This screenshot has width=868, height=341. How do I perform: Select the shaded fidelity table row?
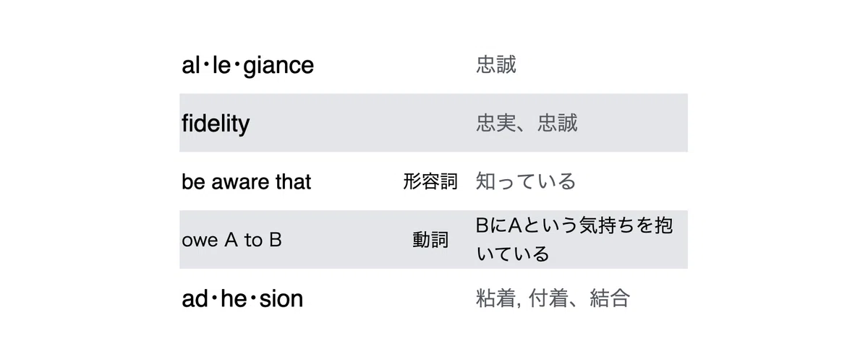433,123
